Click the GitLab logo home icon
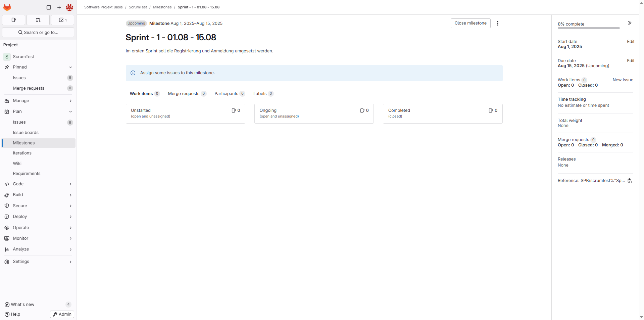 coord(7,7)
